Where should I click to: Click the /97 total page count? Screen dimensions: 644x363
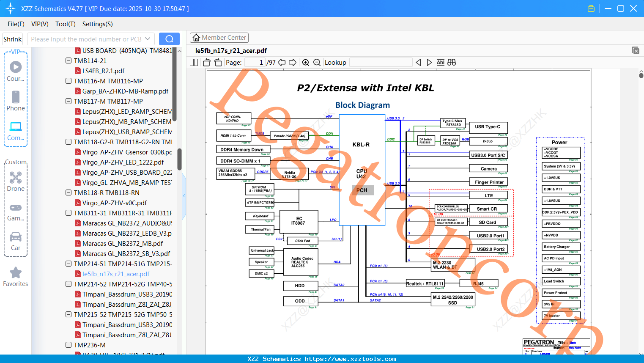(271, 63)
